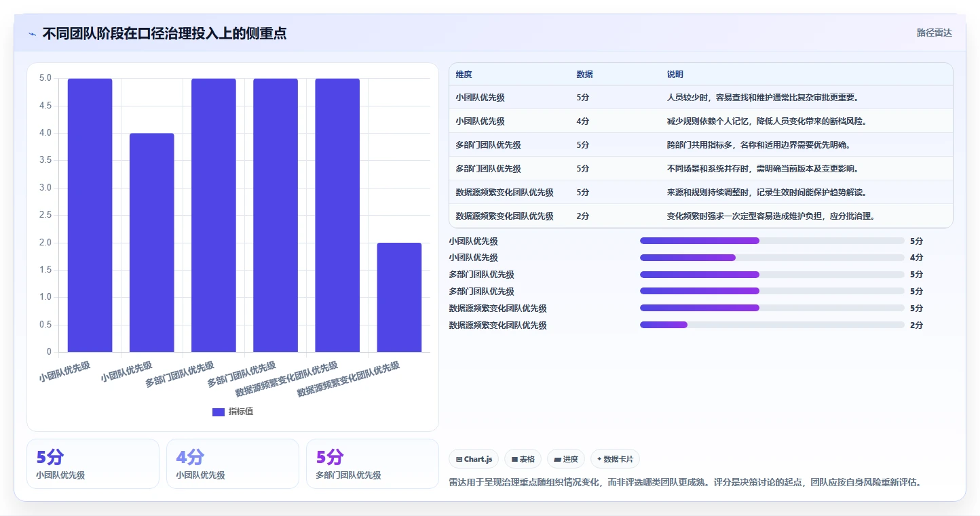
Task: Select the 数据卡片 chip
Action: [615, 459]
